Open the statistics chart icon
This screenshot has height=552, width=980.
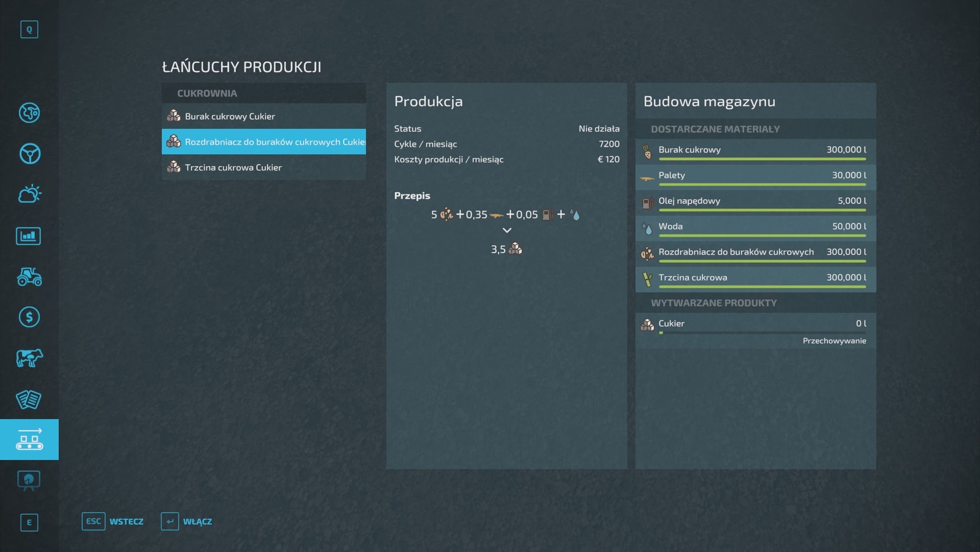[28, 236]
